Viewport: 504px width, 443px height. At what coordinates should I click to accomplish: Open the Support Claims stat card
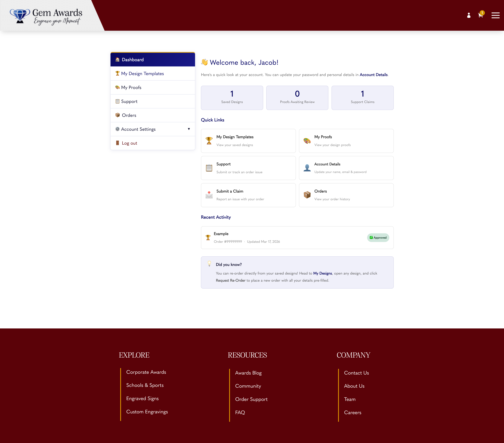click(x=363, y=98)
